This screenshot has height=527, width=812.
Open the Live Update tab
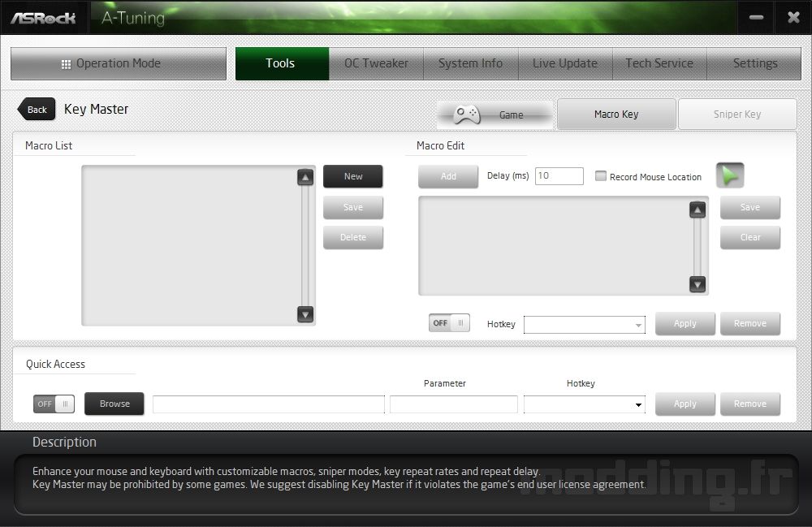[565, 63]
